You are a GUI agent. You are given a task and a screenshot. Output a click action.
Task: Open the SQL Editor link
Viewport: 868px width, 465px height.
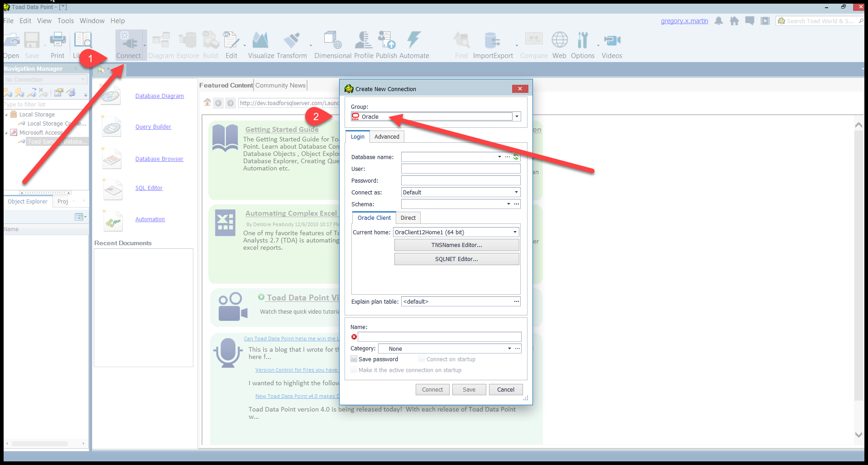point(149,188)
